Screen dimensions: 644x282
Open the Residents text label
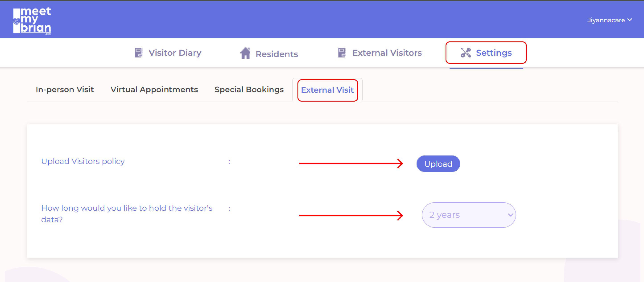[x=277, y=54]
